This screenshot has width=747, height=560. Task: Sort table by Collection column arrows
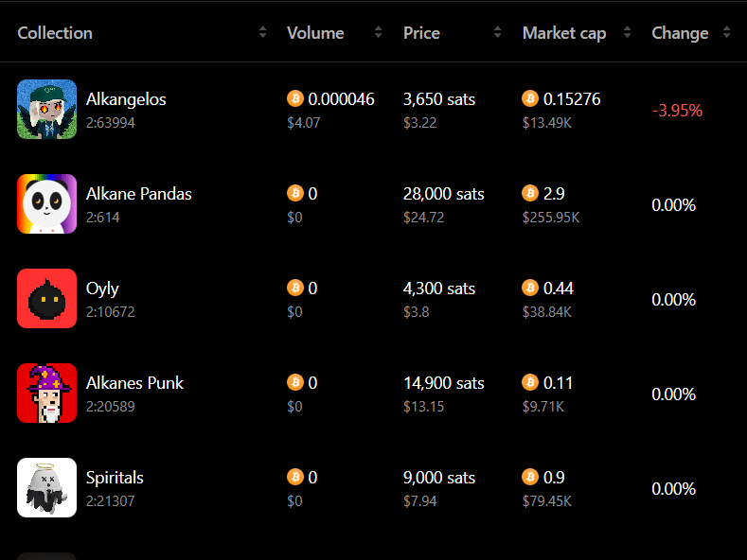coord(262,32)
